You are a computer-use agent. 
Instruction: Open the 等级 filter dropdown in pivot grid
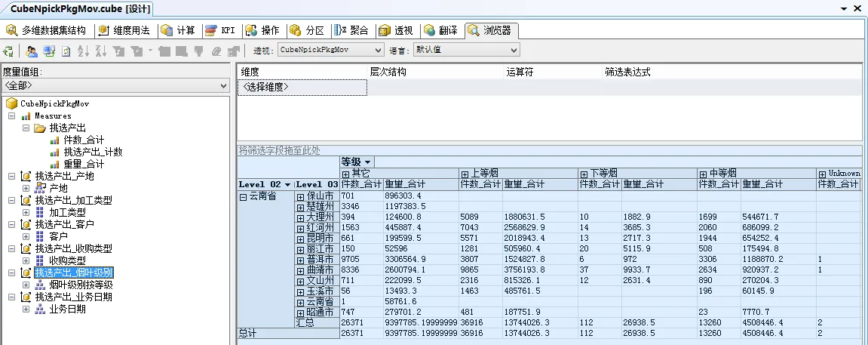click(x=367, y=162)
